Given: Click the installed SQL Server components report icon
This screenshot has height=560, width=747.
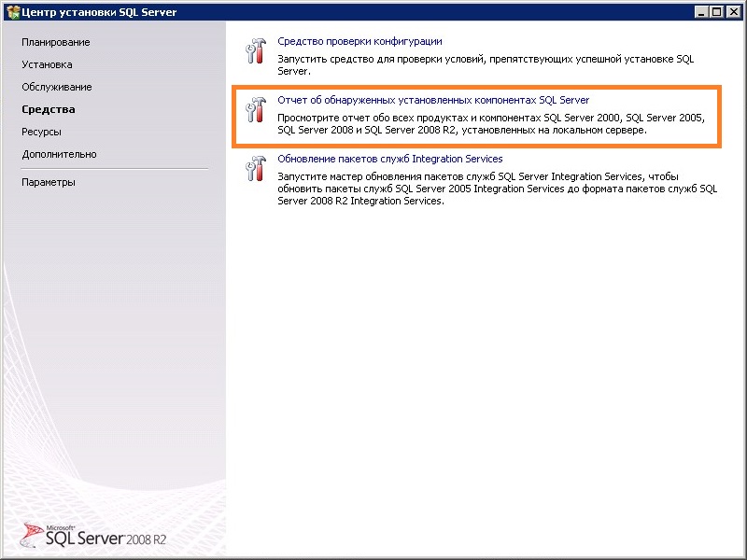Looking at the screenshot, I should tap(255, 110).
